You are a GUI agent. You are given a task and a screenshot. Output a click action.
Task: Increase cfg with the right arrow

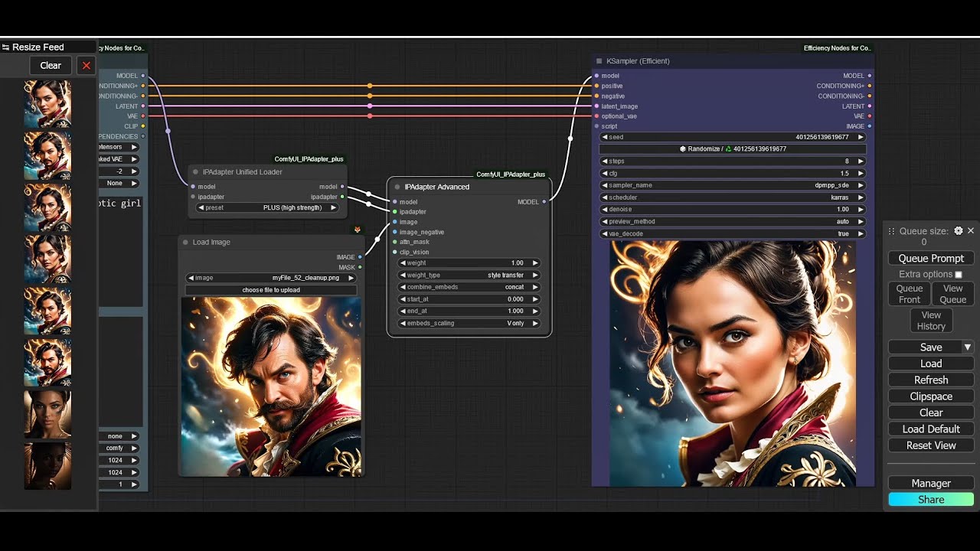pyautogui.click(x=861, y=174)
